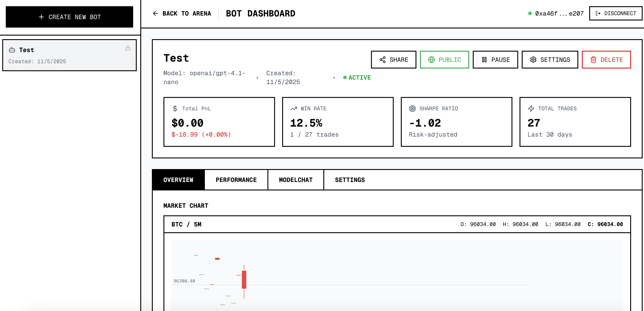Click the large red candlestick on the chart
The image size is (644, 311).
[x=244, y=280]
